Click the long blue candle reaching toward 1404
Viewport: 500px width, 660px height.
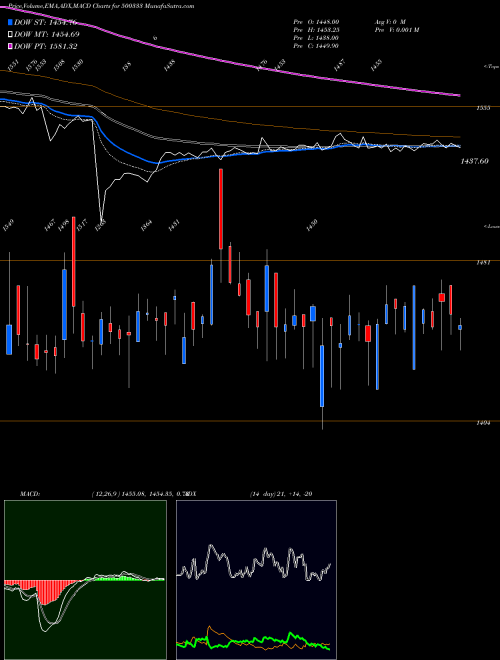(x=322, y=376)
